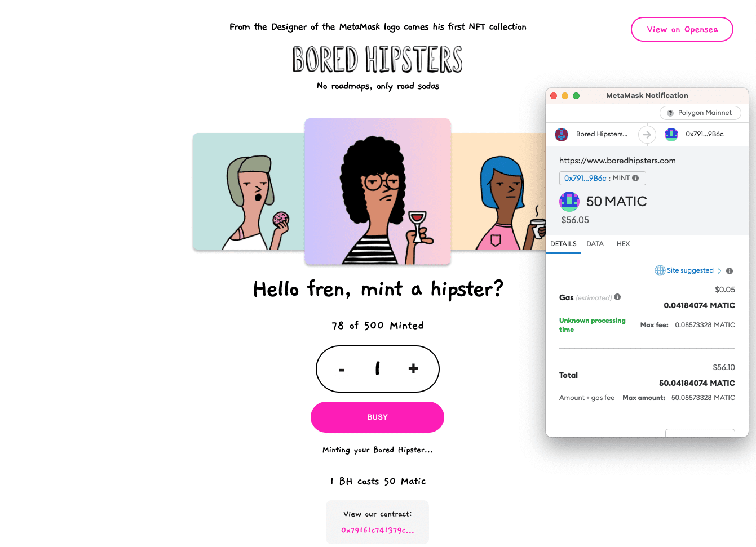Click the arrow icon between the accounts
Image resolution: width=756 pixels, height=547 pixels.
pyautogui.click(x=647, y=134)
